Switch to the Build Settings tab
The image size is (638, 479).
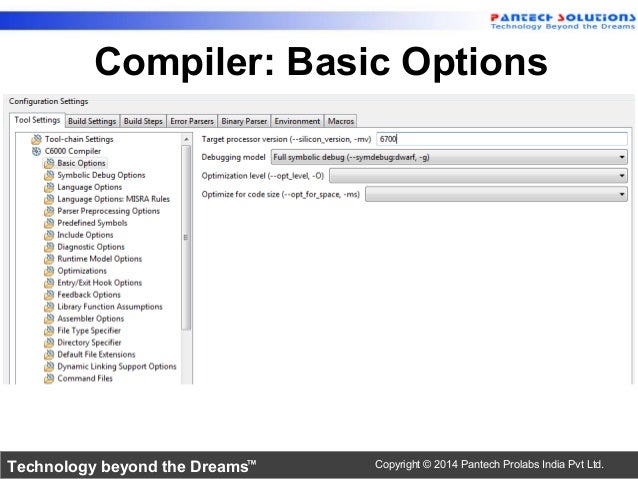tap(92, 121)
